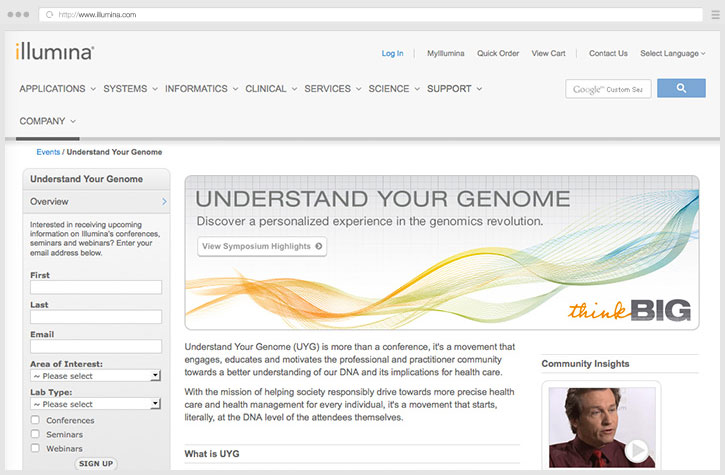Viewport: 725px width, 475px height.
Task: Open the Lab Type dropdown
Action: (x=95, y=404)
